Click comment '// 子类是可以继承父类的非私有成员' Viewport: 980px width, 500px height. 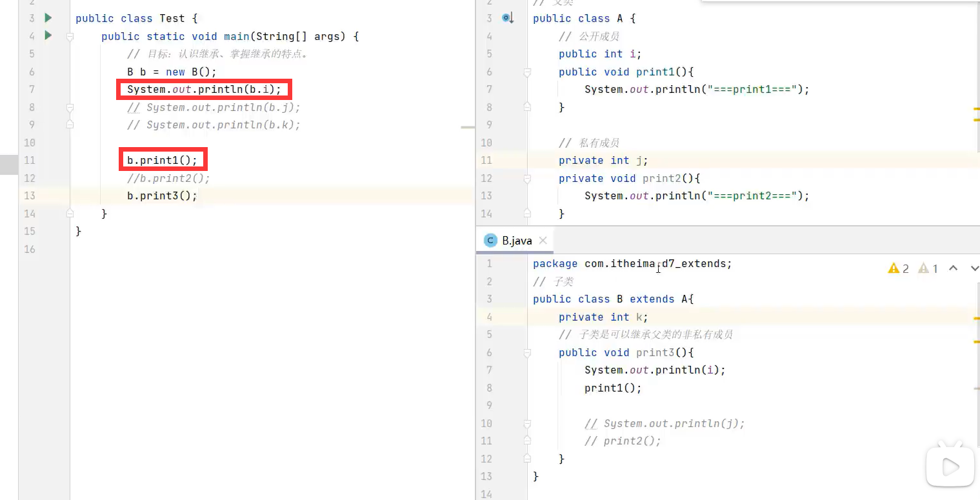point(646,334)
